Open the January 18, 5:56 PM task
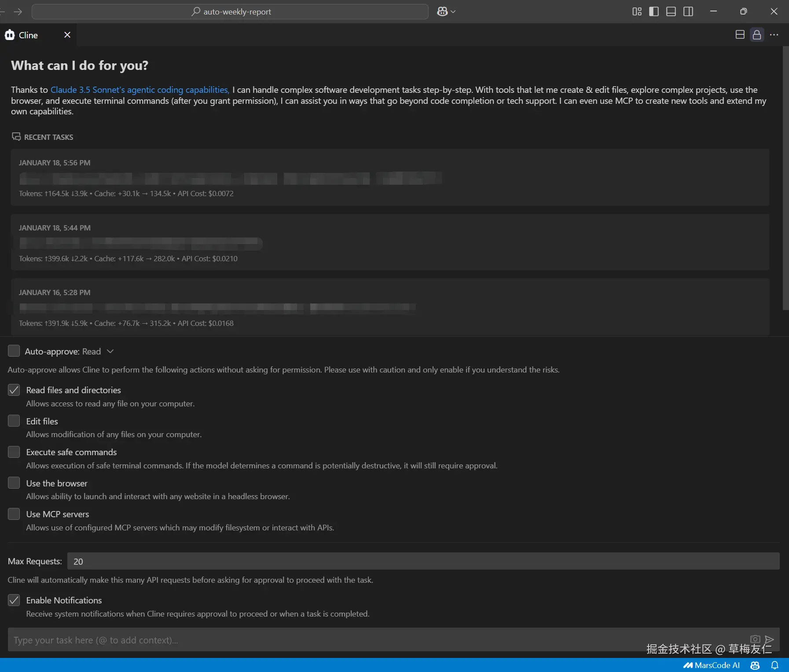Viewport: 789px width, 672px height. (x=390, y=177)
